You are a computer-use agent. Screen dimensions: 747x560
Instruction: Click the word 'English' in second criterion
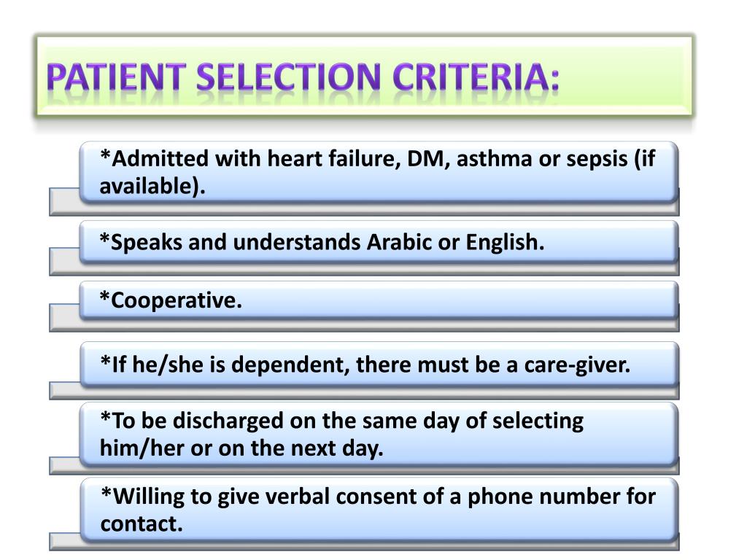505,242
